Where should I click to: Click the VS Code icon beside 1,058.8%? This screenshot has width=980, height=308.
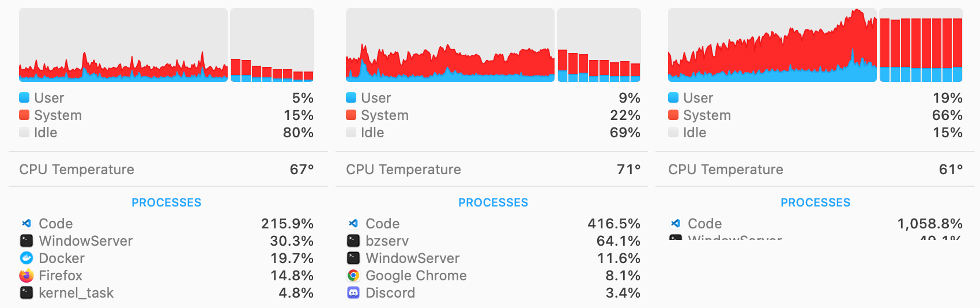click(676, 223)
